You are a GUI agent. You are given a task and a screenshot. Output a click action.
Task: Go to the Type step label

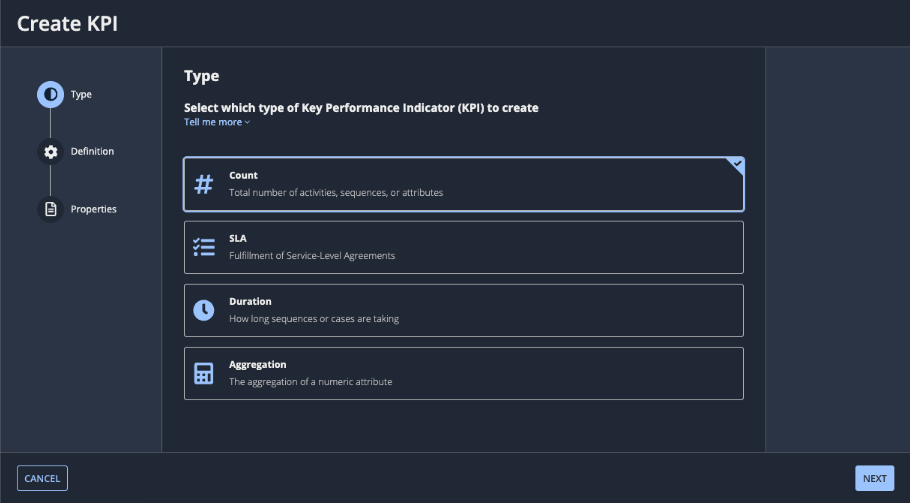[x=81, y=95]
